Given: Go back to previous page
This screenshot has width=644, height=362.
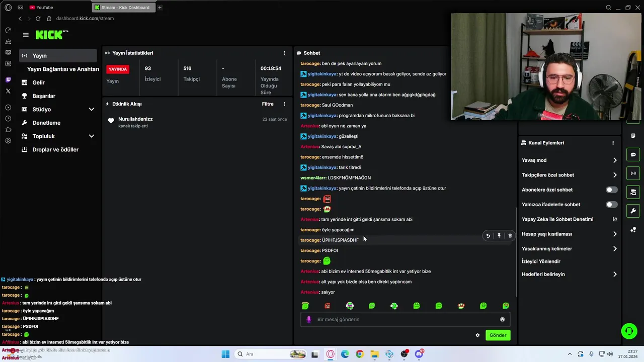Looking at the screenshot, I should 20,19.
